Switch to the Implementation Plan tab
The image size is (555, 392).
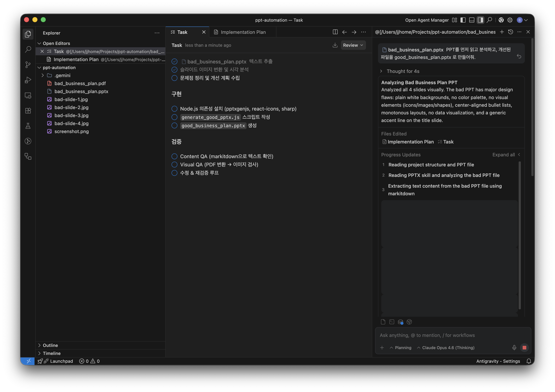tap(243, 32)
